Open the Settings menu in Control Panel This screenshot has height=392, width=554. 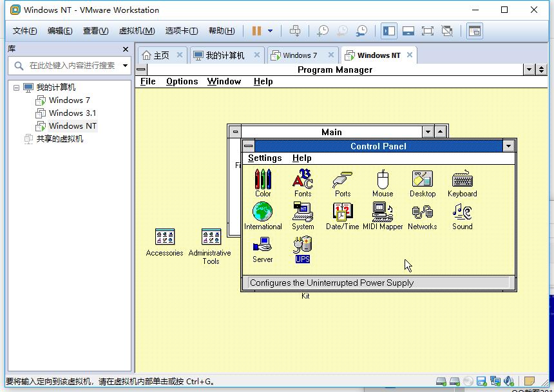265,158
